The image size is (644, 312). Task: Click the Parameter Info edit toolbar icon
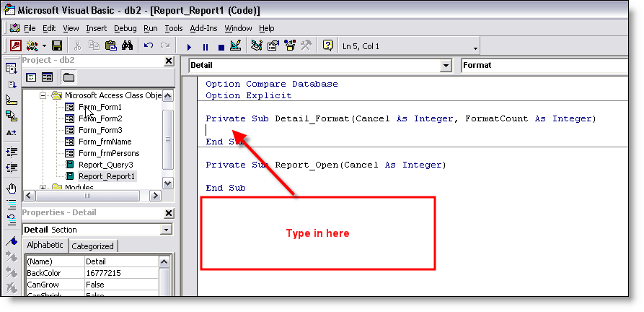[12, 116]
